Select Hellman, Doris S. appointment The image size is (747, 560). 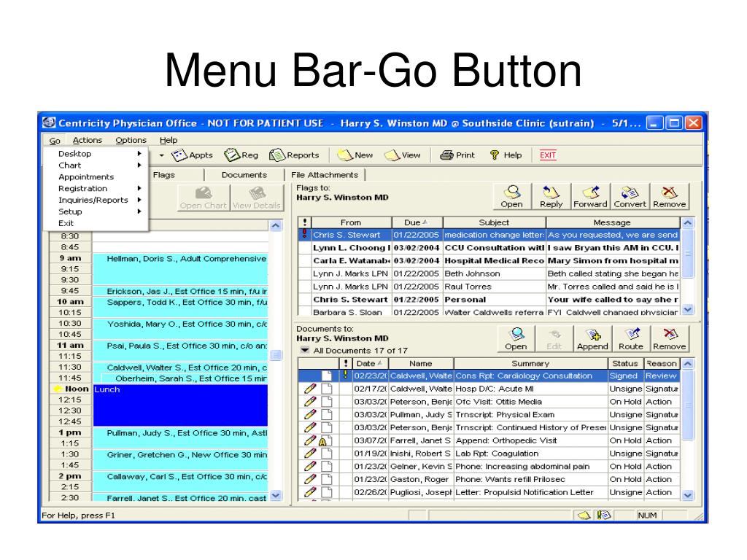pyautogui.click(x=180, y=269)
